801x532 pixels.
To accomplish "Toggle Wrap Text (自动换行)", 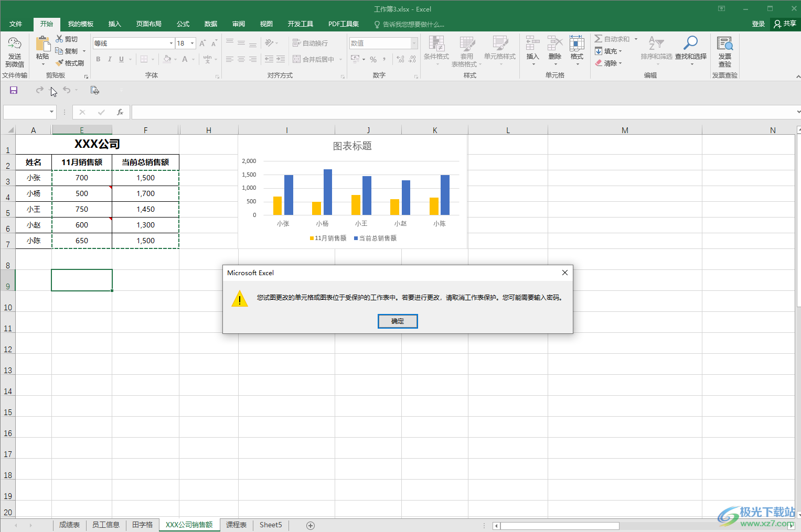I will click(310, 43).
